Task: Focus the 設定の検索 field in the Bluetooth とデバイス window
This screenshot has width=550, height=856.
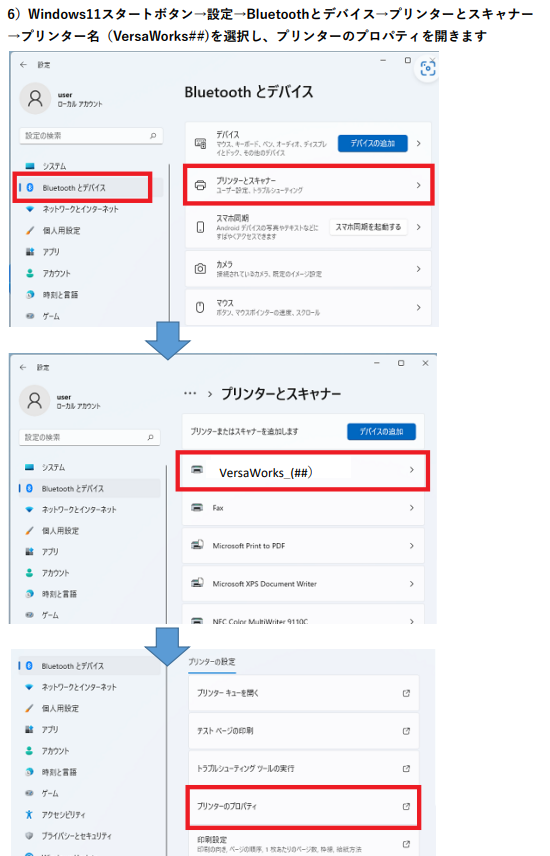Action: [91, 135]
